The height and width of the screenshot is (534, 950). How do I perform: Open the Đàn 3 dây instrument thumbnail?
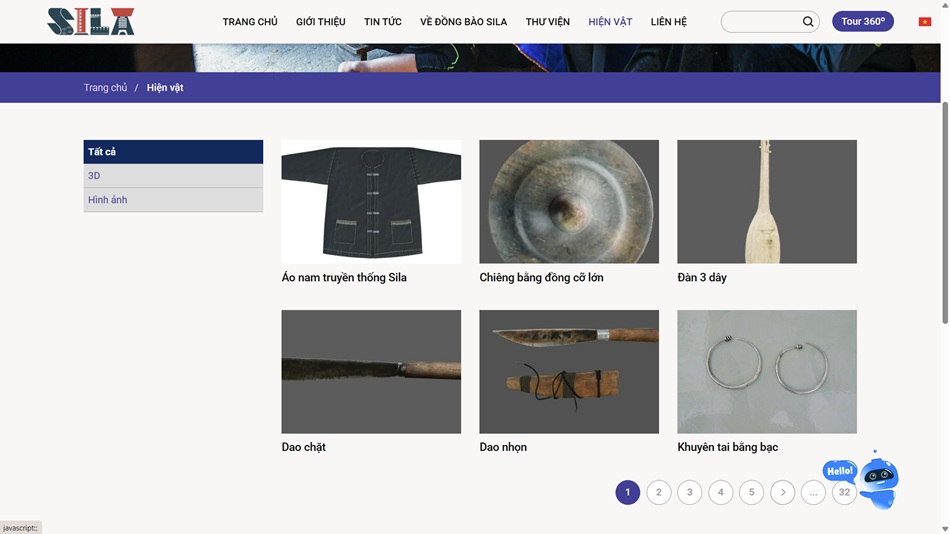(x=766, y=201)
